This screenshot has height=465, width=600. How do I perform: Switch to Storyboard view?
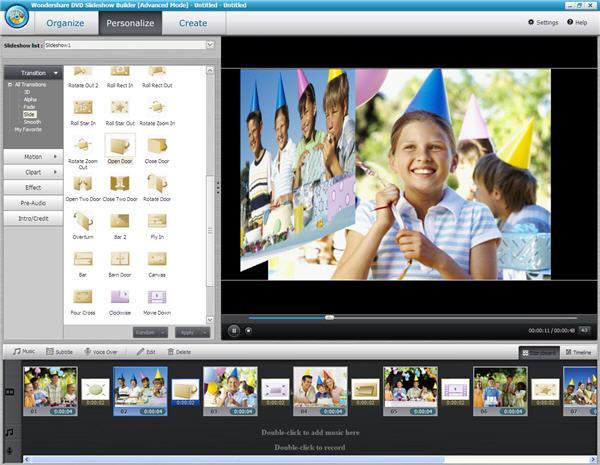[539, 352]
